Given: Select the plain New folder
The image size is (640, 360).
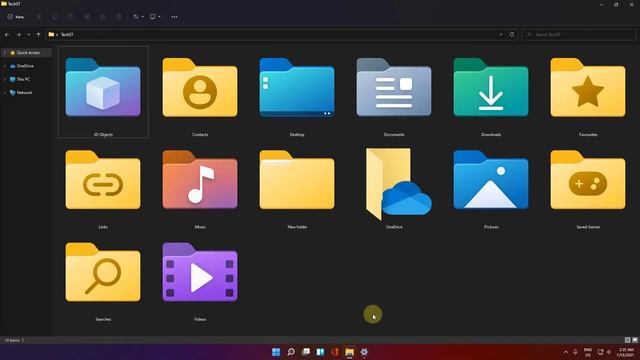Looking at the screenshot, I should pyautogui.click(x=297, y=180).
